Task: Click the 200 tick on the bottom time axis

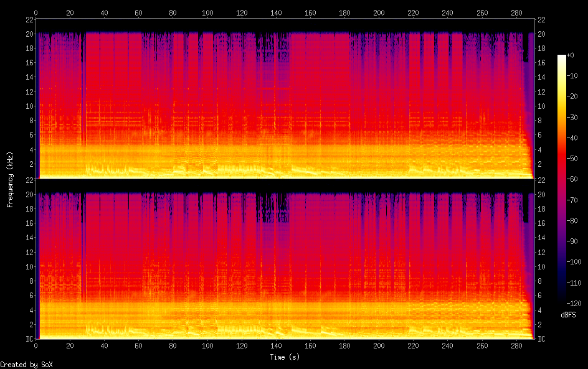Action: point(379,346)
